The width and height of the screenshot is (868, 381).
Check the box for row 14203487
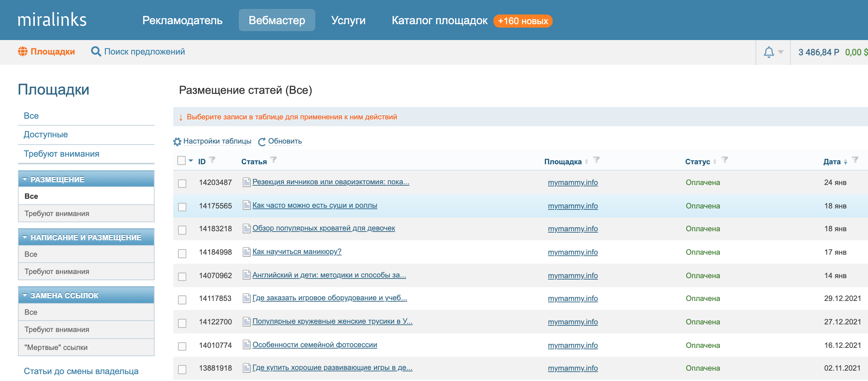(182, 183)
